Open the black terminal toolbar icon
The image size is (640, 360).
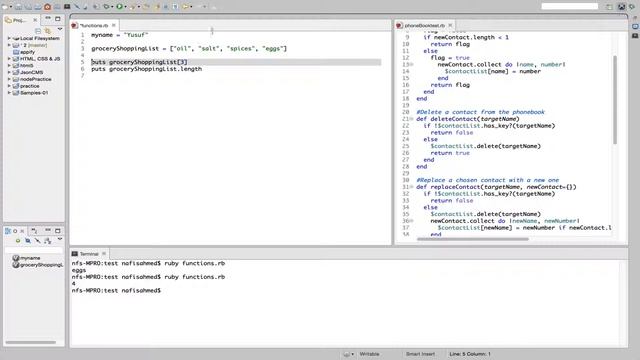tap(67, 7)
